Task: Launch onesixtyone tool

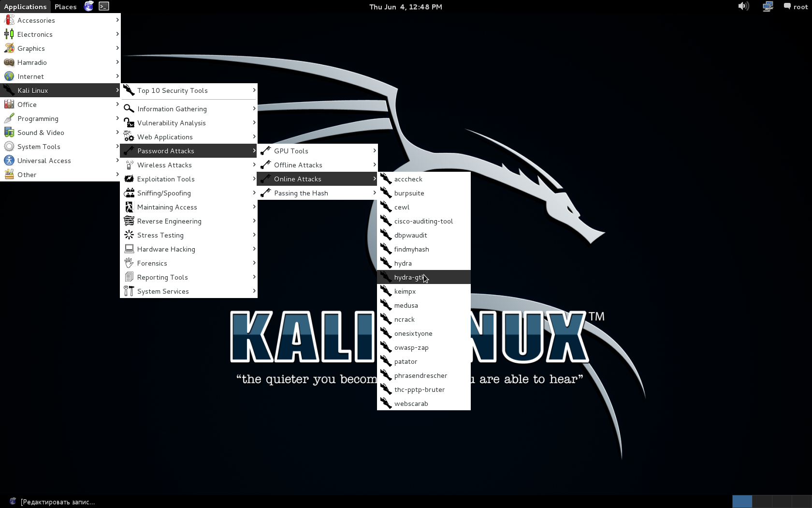Action: [x=424, y=333]
